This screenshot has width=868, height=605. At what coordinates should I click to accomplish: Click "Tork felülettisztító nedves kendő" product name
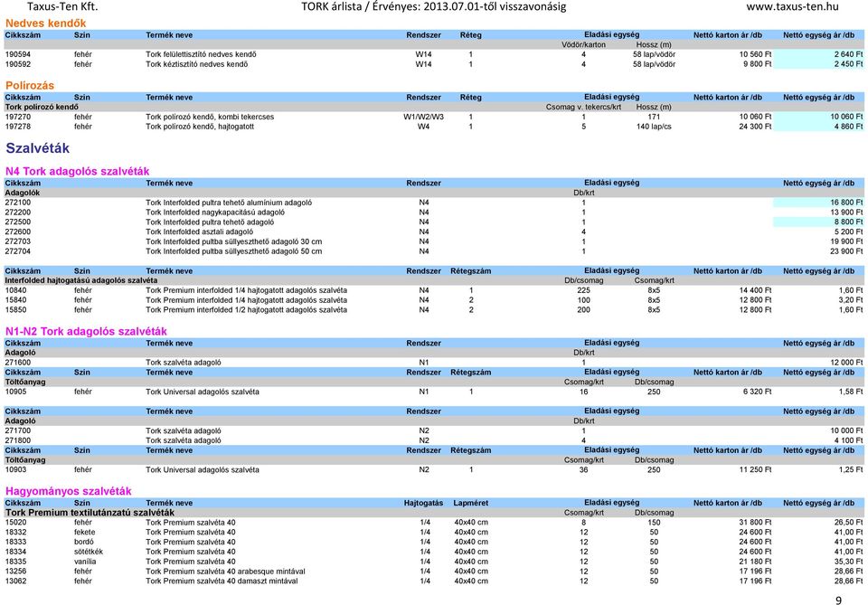(201, 54)
